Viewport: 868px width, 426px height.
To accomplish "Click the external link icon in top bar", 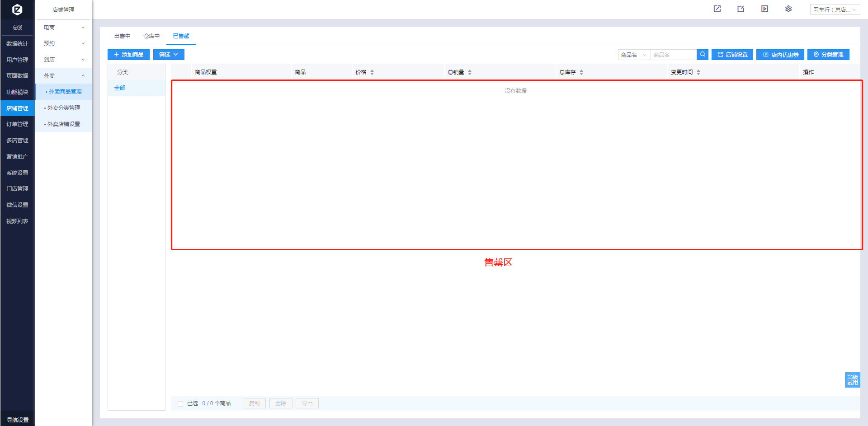I will (717, 9).
